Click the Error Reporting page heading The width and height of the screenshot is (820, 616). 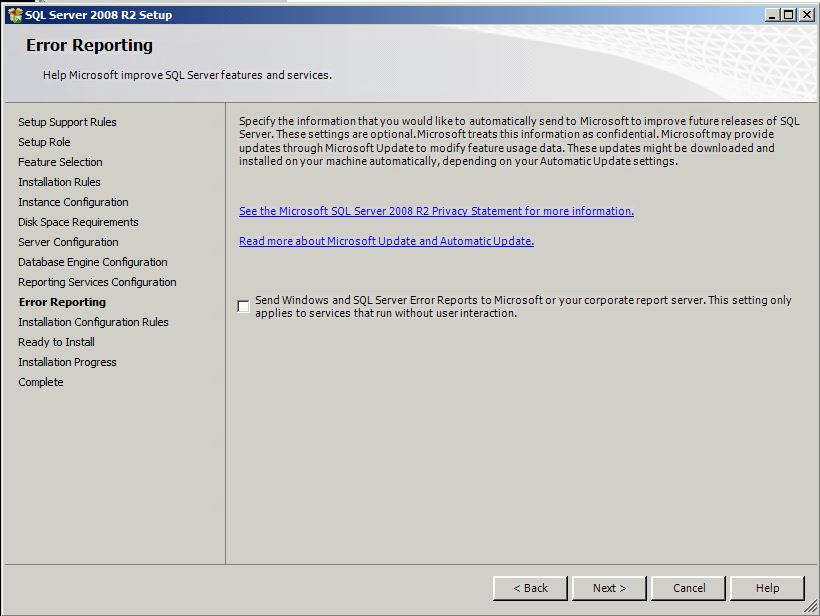pyautogui.click(x=89, y=45)
